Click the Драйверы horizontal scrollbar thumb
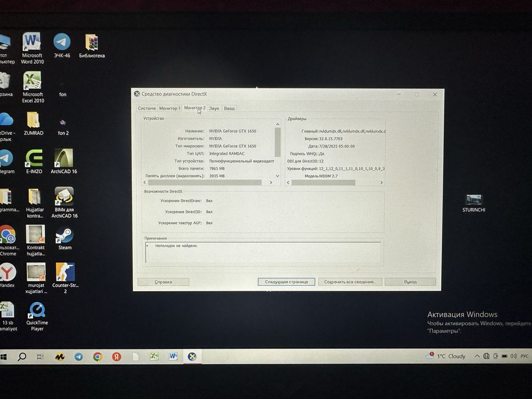Screen dimensions: 532x399 (x=323, y=182)
